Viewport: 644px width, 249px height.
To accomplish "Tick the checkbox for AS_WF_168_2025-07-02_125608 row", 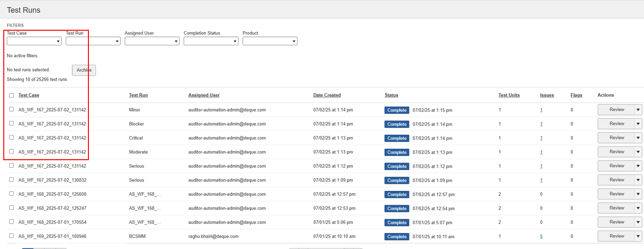I will 11,194.
